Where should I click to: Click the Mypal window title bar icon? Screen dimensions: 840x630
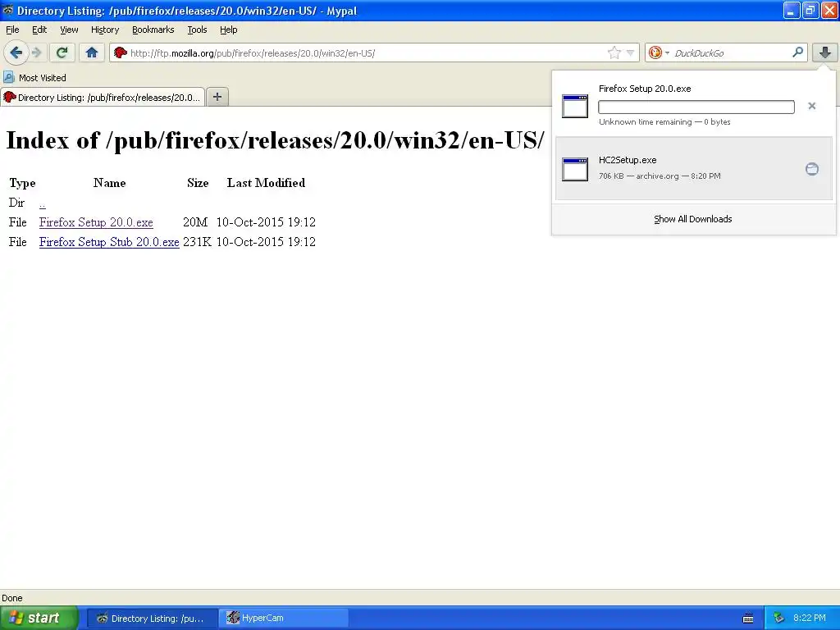[8, 10]
